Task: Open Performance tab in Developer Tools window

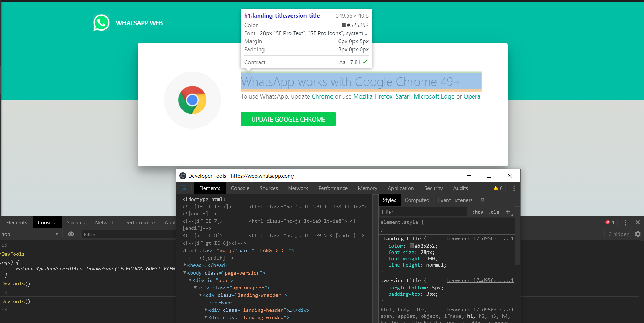Action: coord(333,188)
